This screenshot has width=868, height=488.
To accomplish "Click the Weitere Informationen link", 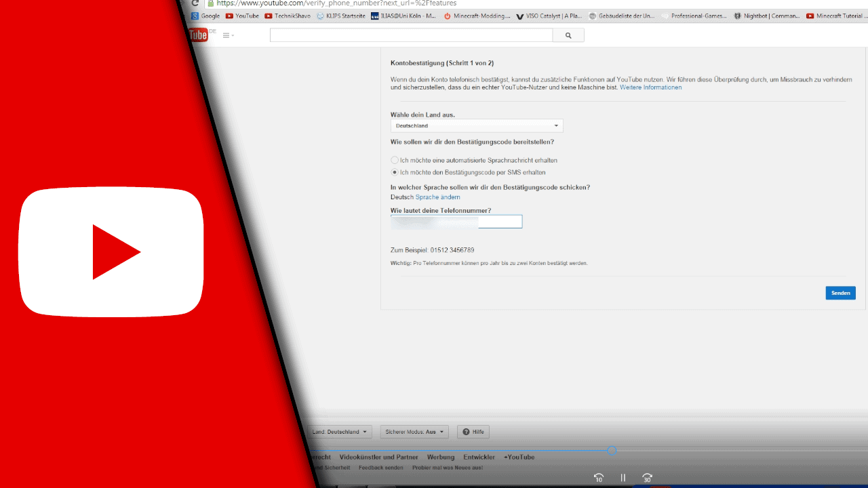I will click(651, 87).
